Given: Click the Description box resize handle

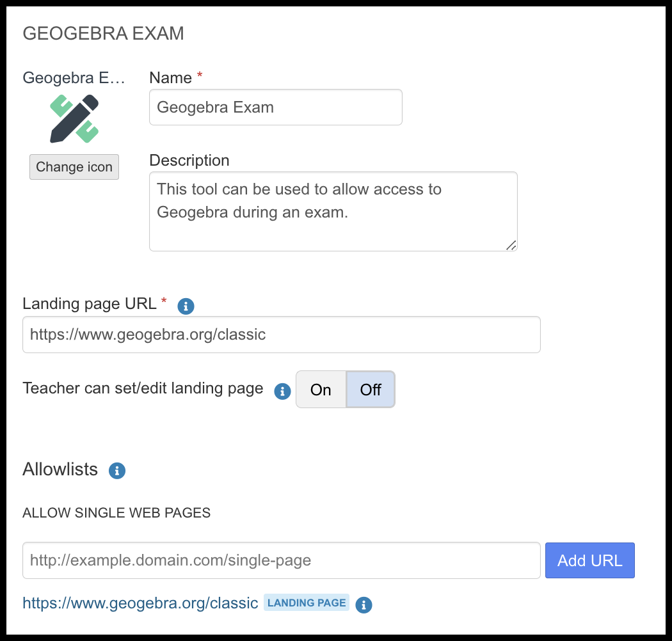Looking at the screenshot, I should [x=510, y=245].
